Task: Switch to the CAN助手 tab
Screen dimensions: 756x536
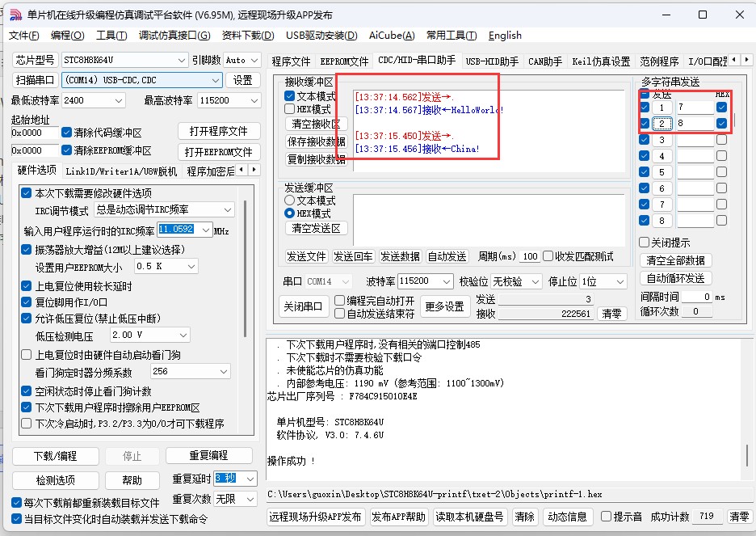Action: click(545, 61)
